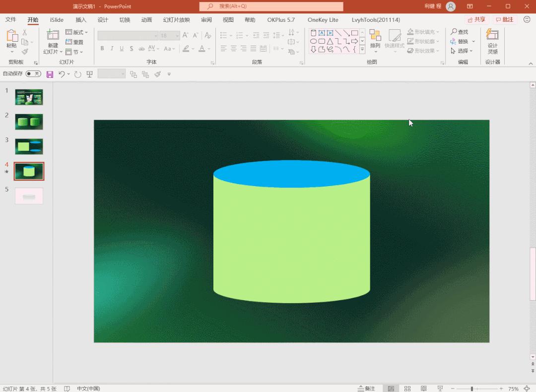Save the presentation with the floppy disk icon
This screenshot has height=392, width=536.
(50, 74)
